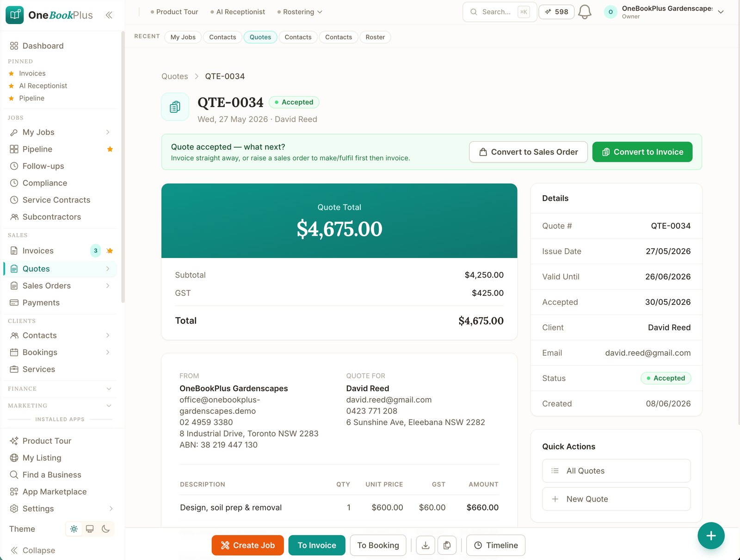Open App Marketplace in the sidebar
Image resolution: width=740 pixels, height=560 pixels.
(54, 492)
